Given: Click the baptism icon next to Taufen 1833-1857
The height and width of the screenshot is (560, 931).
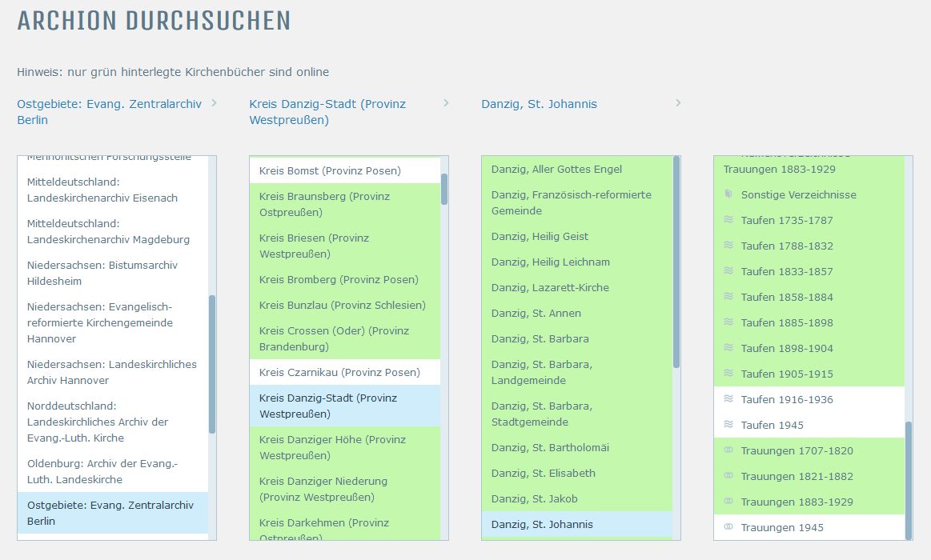Looking at the screenshot, I should coord(728,271).
